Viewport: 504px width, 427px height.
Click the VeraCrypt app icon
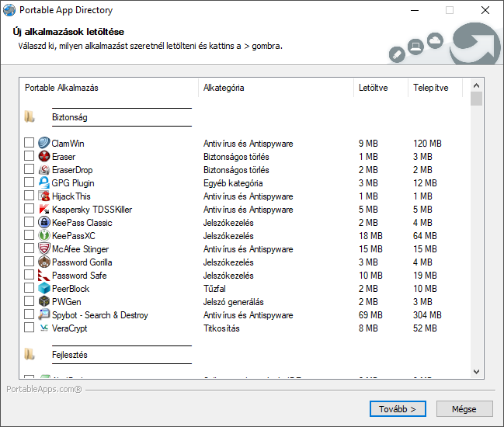44,328
